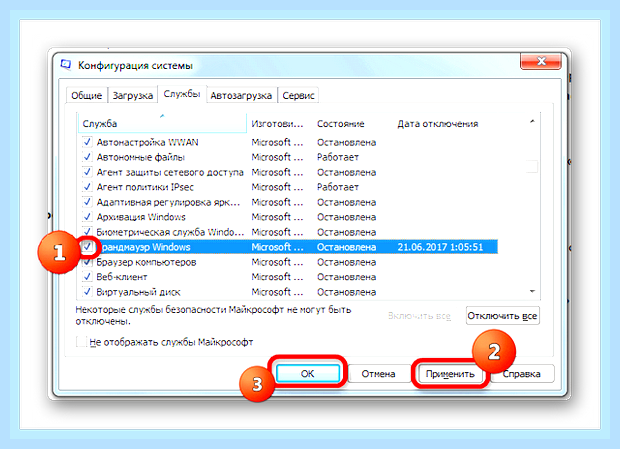Select the Архивация Windows row name
The height and width of the screenshot is (449, 620).
[x=141, y=217]
